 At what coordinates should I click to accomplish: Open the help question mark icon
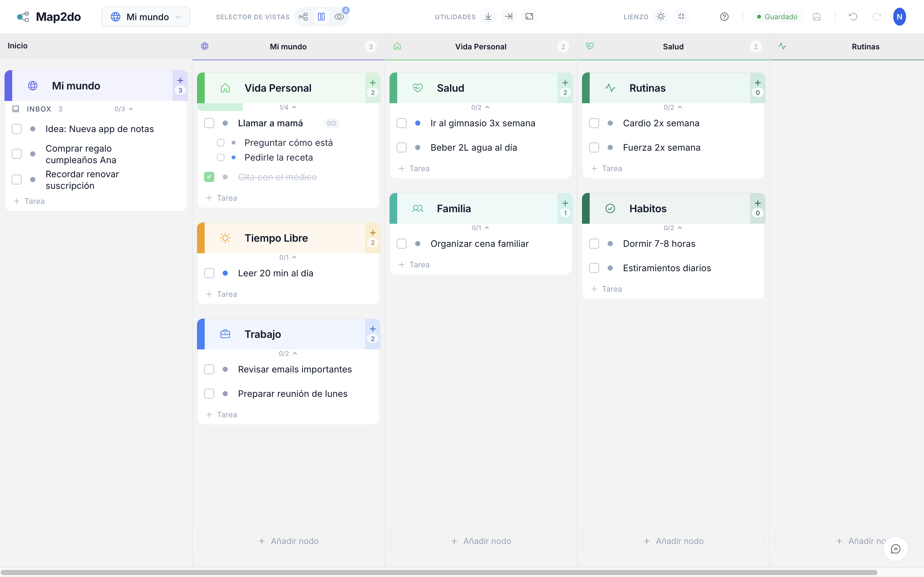click(724, 16)
